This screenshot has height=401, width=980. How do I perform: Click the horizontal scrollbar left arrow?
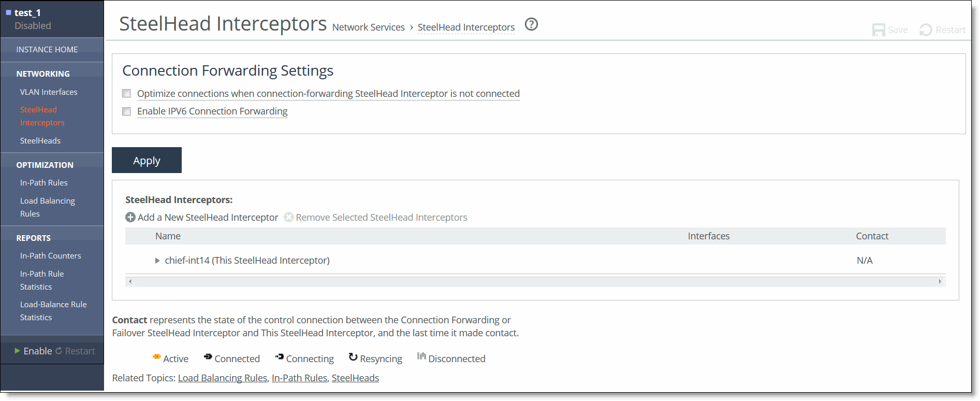[130, 281]
